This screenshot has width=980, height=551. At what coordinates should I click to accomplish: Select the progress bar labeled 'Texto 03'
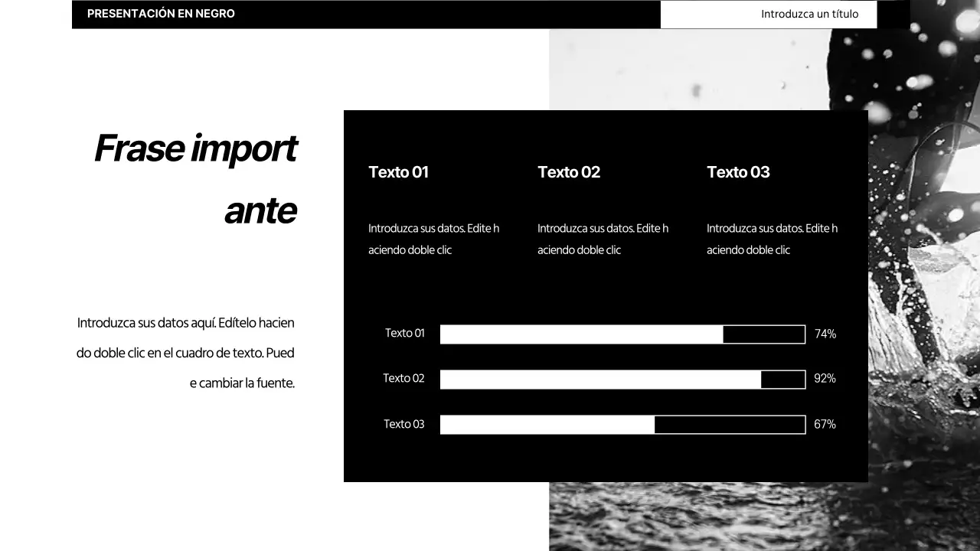pyautogui.click(x=622, y=424)
